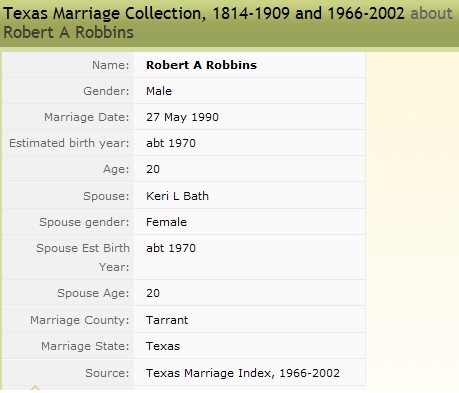
Task: Select the Spouse Est Birth Year value abt 1970
Action: [171, 248]
